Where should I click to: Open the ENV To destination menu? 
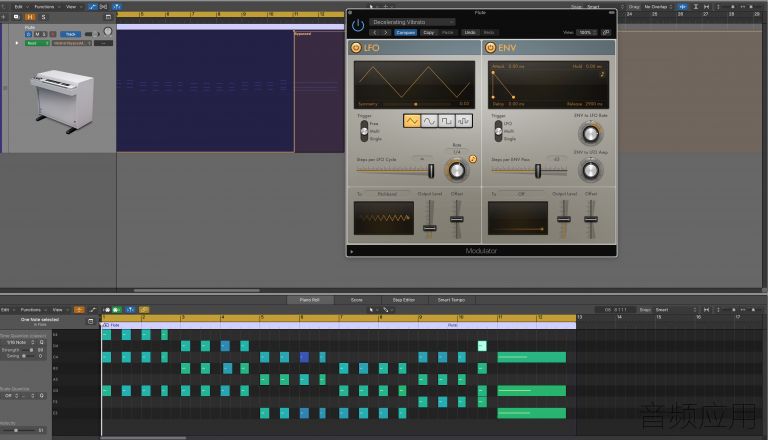click(x=522, y=194)
